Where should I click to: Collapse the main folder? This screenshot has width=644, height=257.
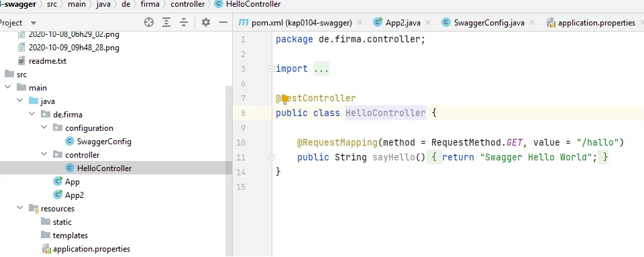tap(7, 87)
